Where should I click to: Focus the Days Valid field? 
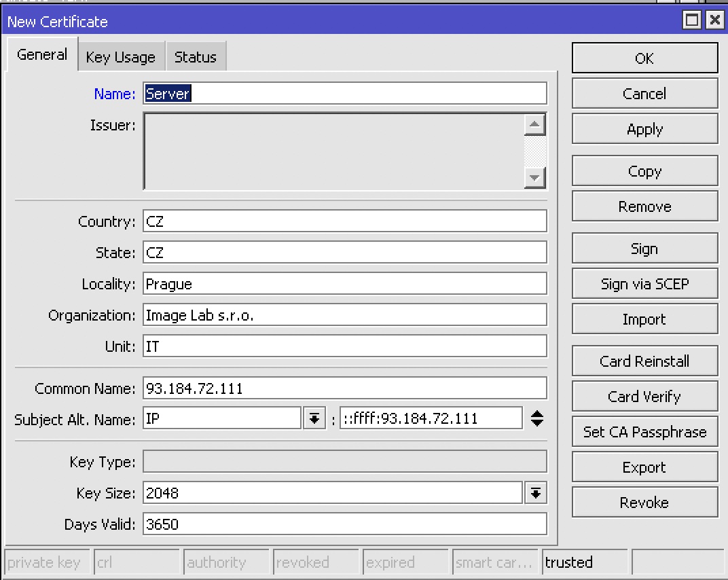pos(344,524)
